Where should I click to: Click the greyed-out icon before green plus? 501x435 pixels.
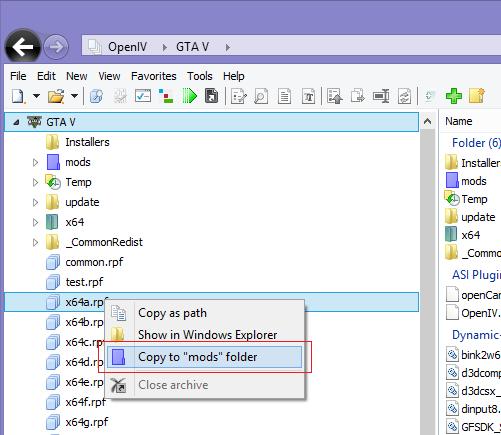[x=429, y=96]
